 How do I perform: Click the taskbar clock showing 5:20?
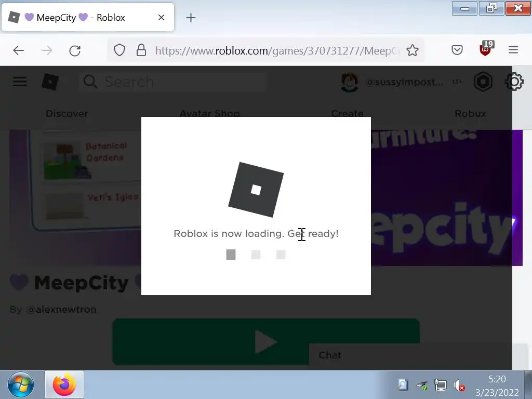[x=497, y=385]
